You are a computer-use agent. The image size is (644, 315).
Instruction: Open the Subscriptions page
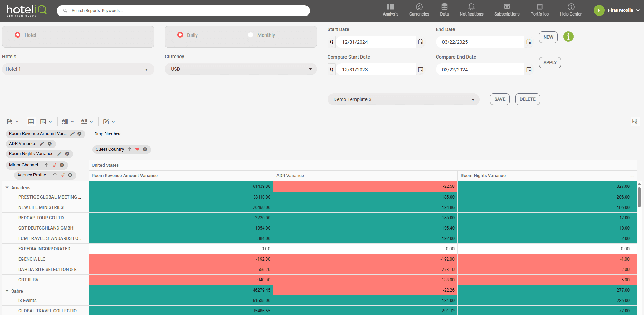click(507, 10)
